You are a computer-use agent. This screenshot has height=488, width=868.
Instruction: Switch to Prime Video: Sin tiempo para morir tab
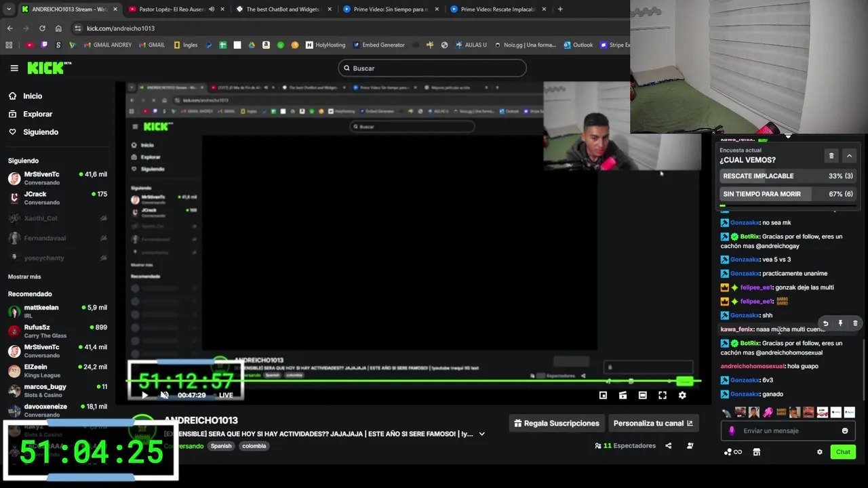pyautogui.click(x=391, y=9)
